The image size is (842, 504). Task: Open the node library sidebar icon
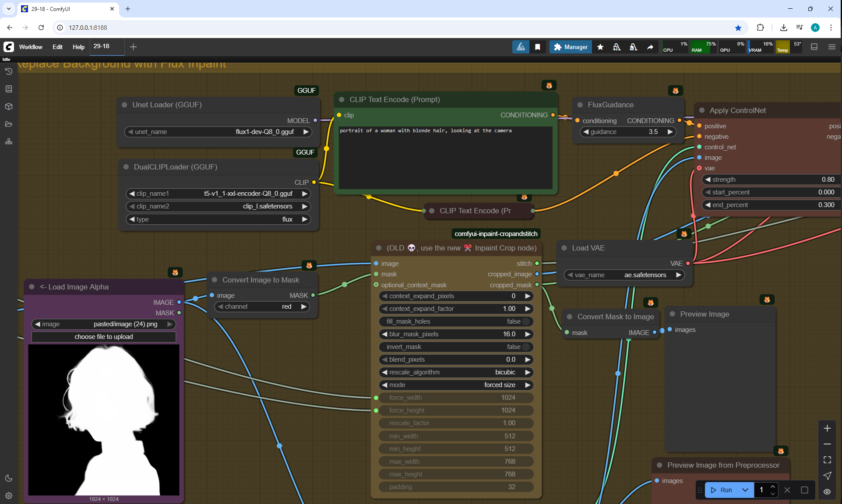(x=8, y=89)
